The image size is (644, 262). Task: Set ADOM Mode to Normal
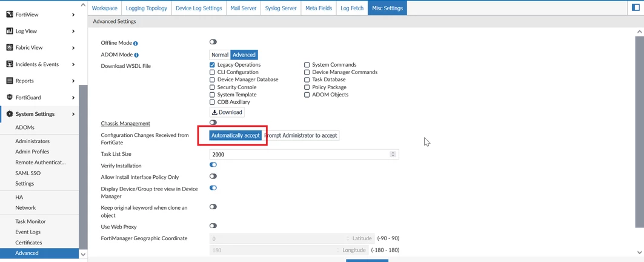click(x=220, y=55)
